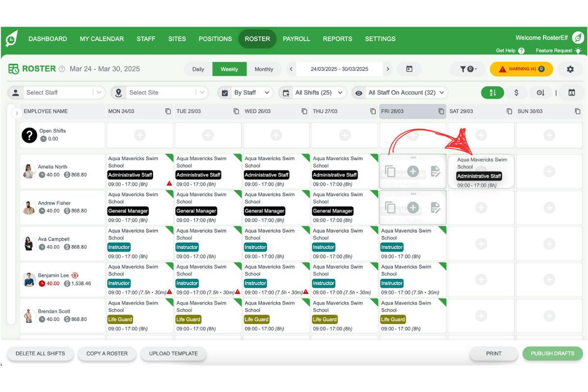Click the calendar date picker icon
The image size is (588, 392).
(409, 69)
